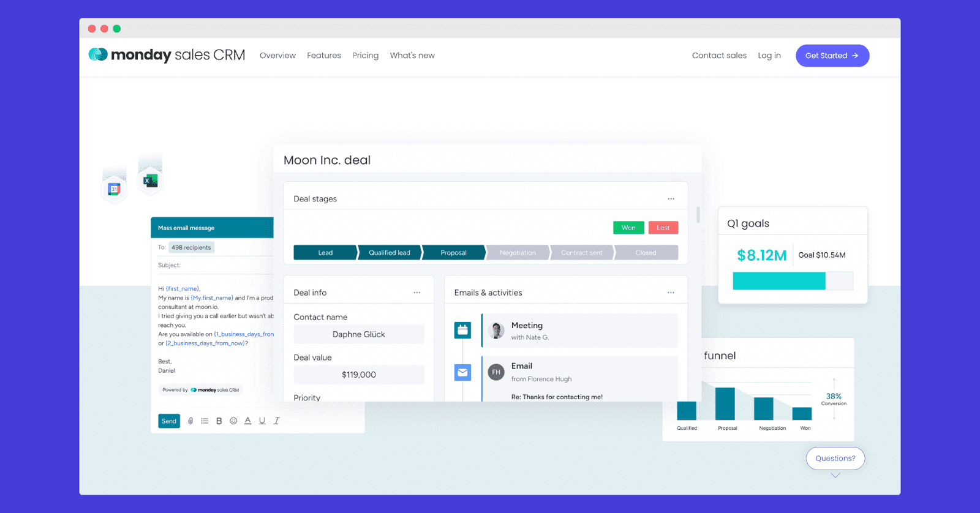Image resolution: width=980 pixels, height=513 pixels.
Task: Select the Qualified lead stage
Action: [x=390, y=252]
